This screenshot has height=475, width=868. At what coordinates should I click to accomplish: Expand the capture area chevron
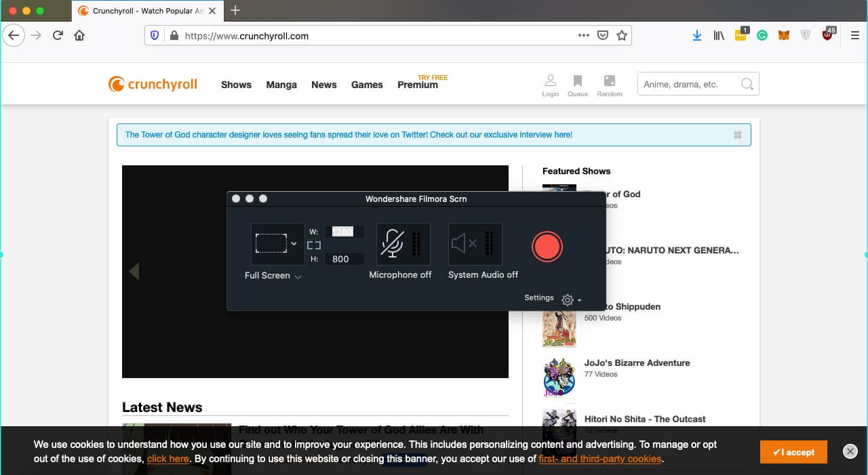coord(294,243)
